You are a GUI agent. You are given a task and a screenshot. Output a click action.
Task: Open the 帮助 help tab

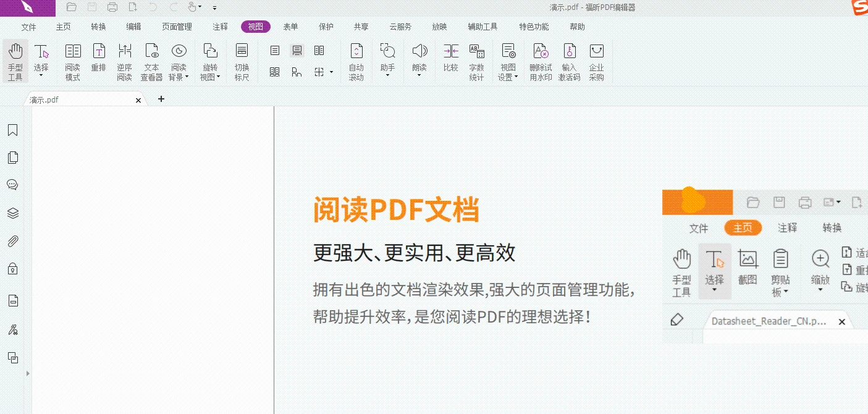pyautogui.click(x=577, y=27)
